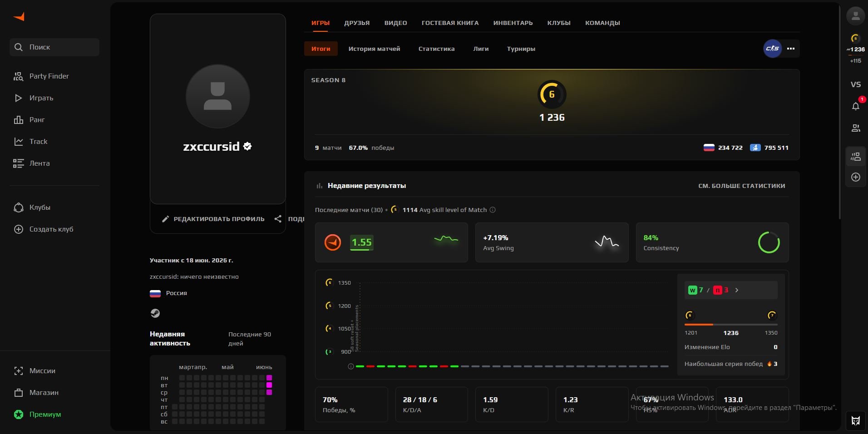Click the Russian flag ranking 234 722
Screen dimensions: 868x434
(723, 148)
